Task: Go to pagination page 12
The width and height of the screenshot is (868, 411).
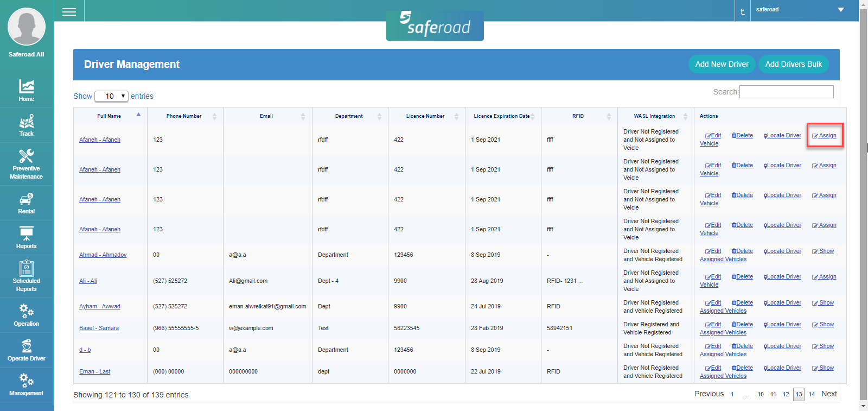Action: pos(786,394)
